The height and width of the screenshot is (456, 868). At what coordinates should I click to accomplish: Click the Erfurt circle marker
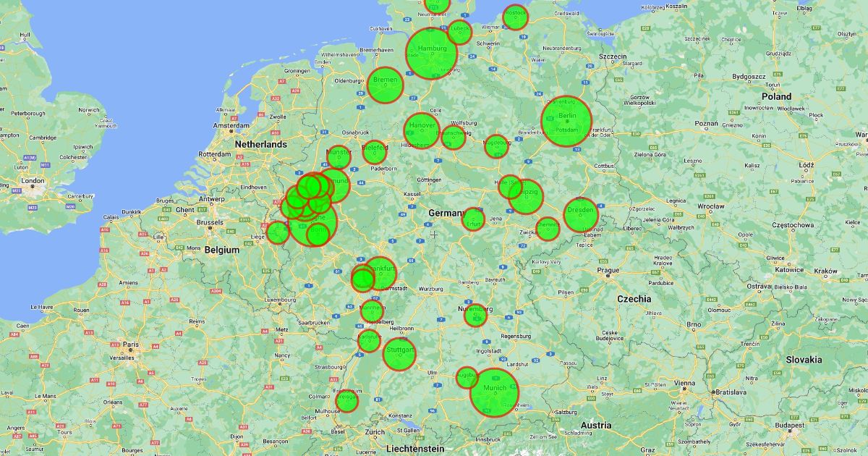pyautogui.click(x=473, y=219)
